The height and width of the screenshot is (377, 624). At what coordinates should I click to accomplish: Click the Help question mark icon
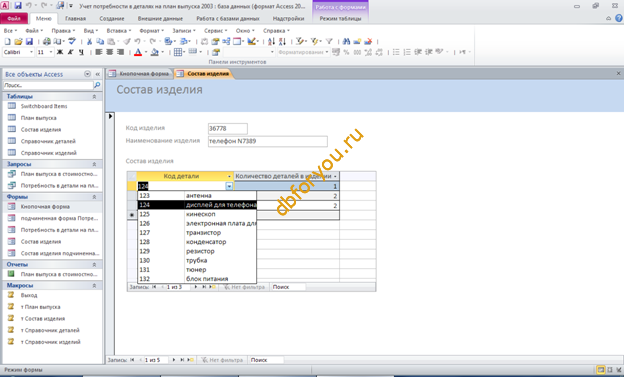coord(619,18)
